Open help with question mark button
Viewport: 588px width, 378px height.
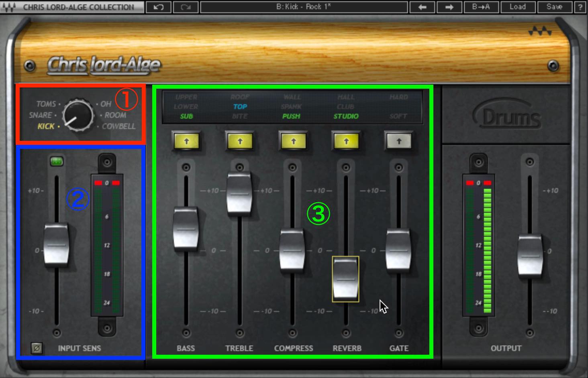point(580,7)
